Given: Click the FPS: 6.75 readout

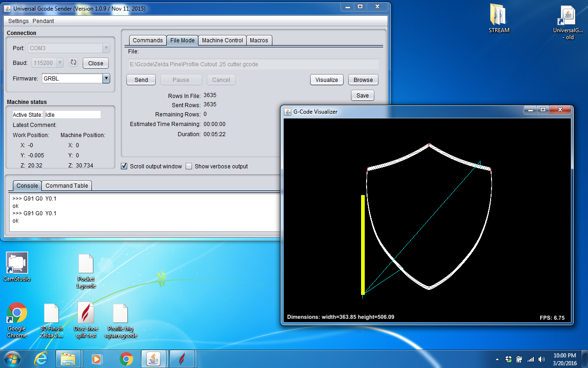Looking at the screenshot, I should pos(552,317).
